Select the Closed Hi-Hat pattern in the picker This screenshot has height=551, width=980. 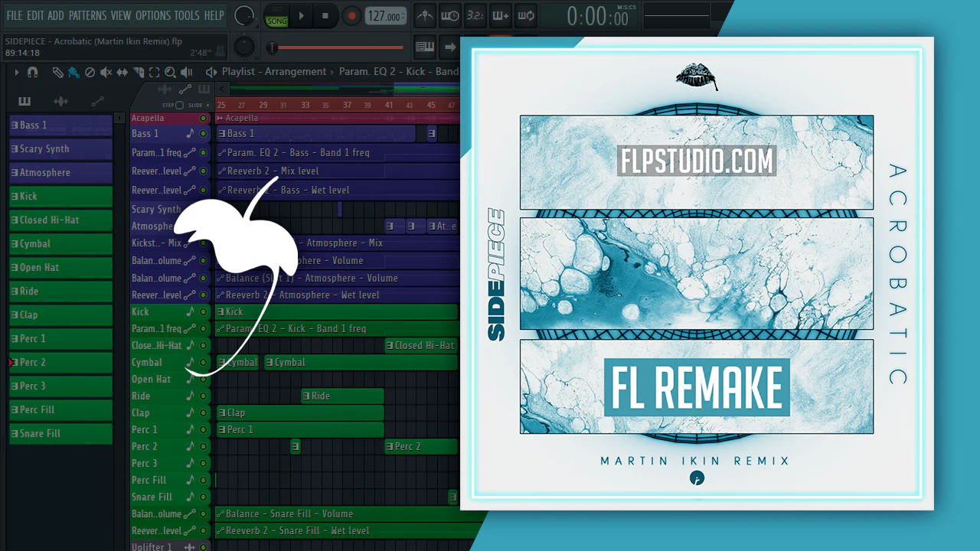pos(60,220)
